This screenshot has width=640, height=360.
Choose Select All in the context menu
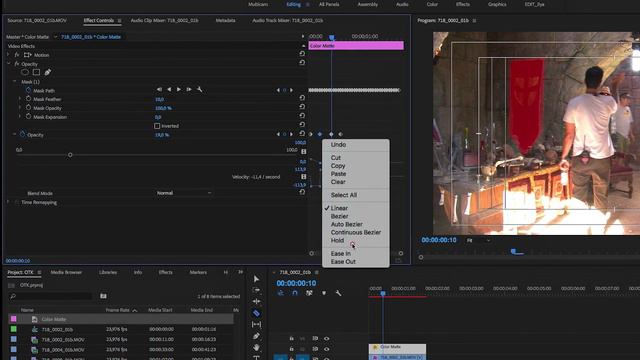[344, 195]
